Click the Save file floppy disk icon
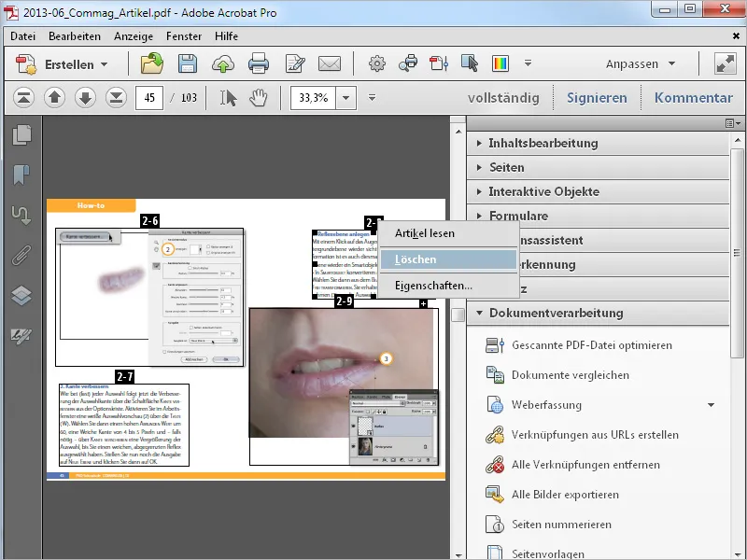 click(x=188, y=64)
